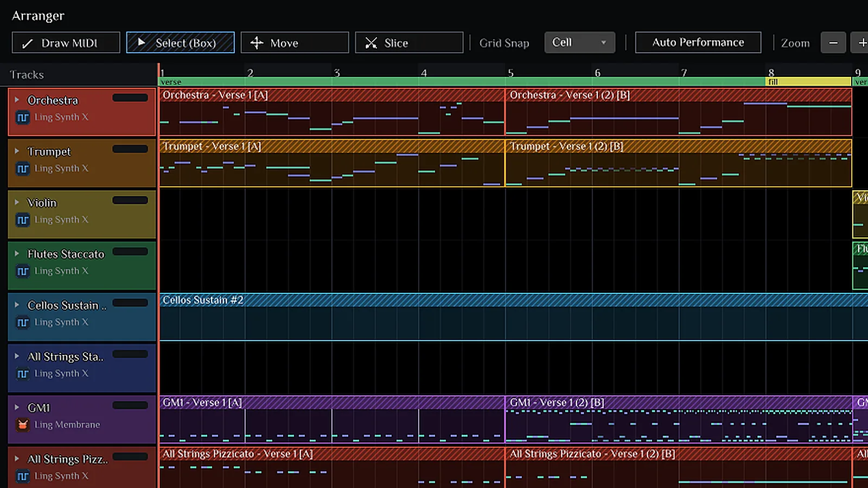Viewport: 868px width, 488px height.
Task: Open Ling Synth X icon on Cellos Sustain track
Action: coord(23,323)
